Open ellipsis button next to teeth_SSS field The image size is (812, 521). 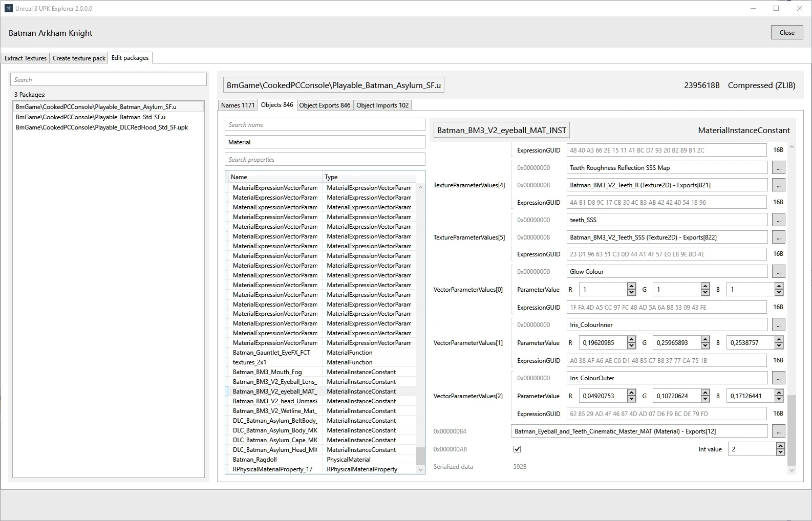pos(778,220)
